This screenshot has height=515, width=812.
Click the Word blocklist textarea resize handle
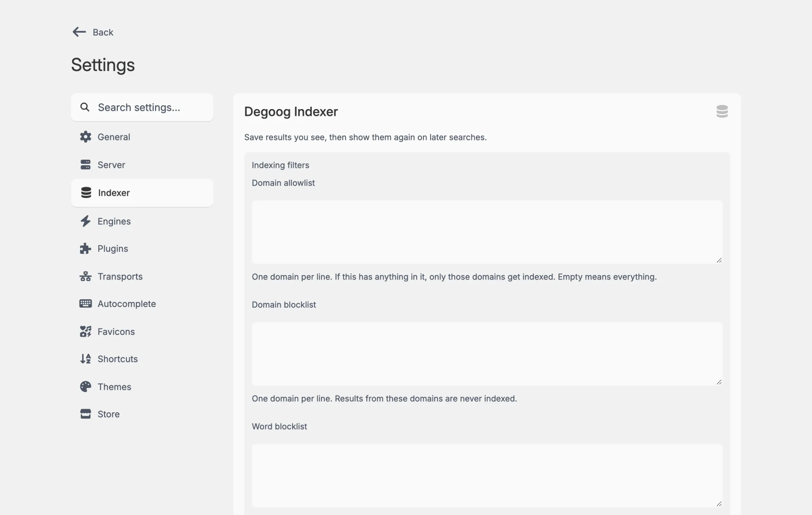[x=719, y=504]
